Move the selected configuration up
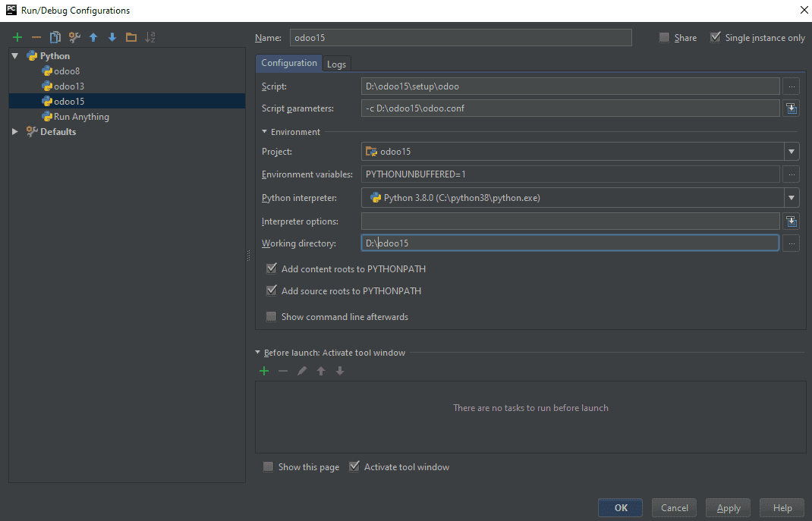 coord(92,36)
